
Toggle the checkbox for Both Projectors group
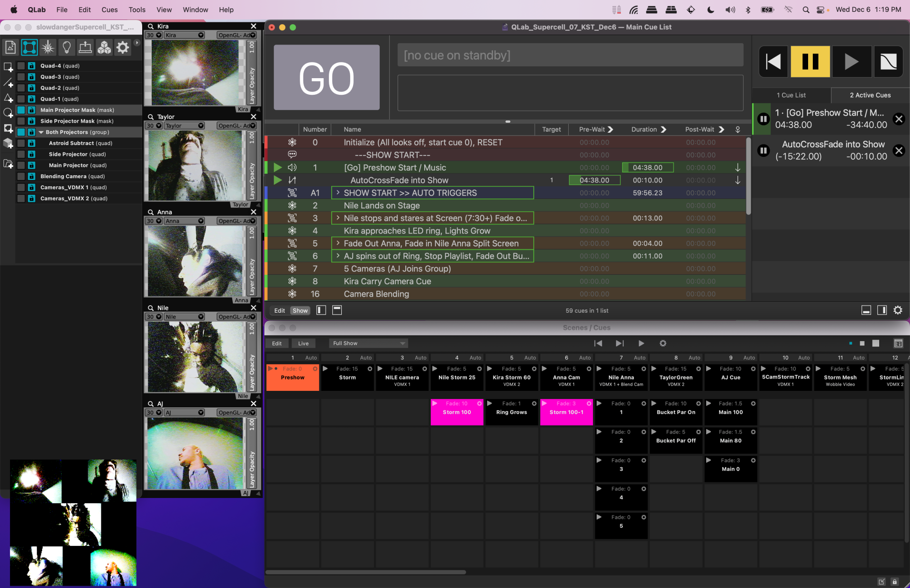tap(21, 132)
